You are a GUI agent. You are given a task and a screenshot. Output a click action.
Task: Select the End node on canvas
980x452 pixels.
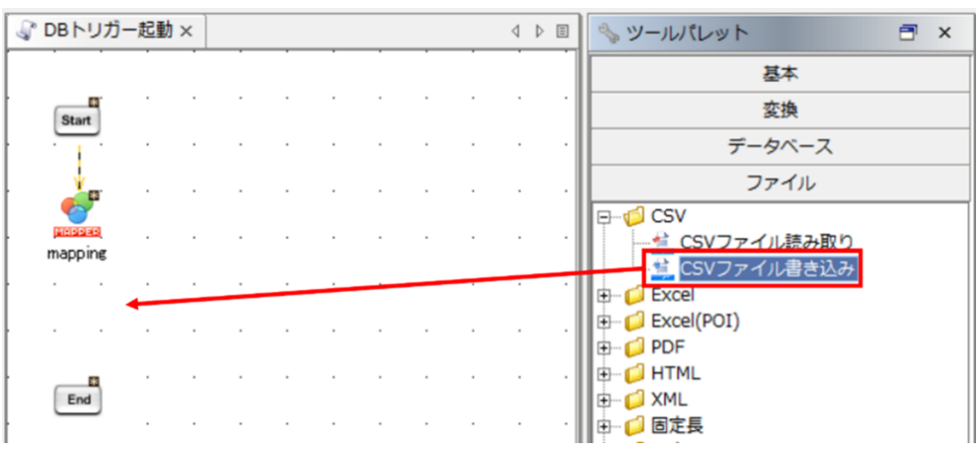[78, 399]
